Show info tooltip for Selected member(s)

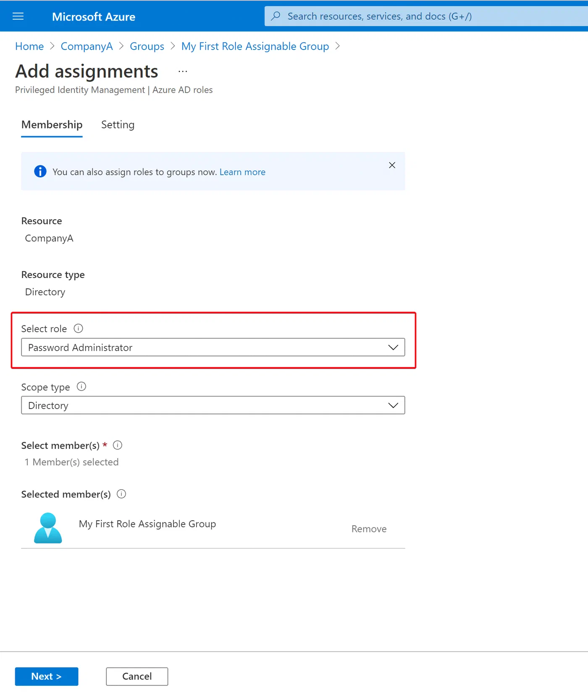(121, 494)
